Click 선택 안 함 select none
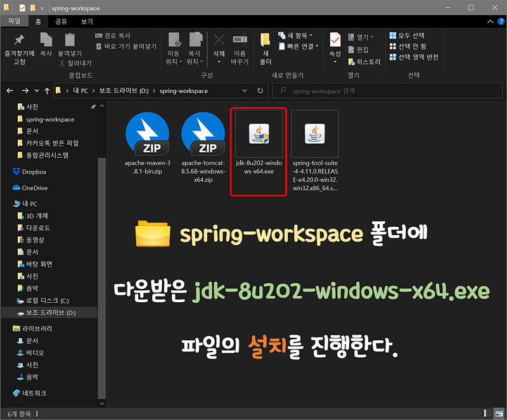 tap(408, 46)
